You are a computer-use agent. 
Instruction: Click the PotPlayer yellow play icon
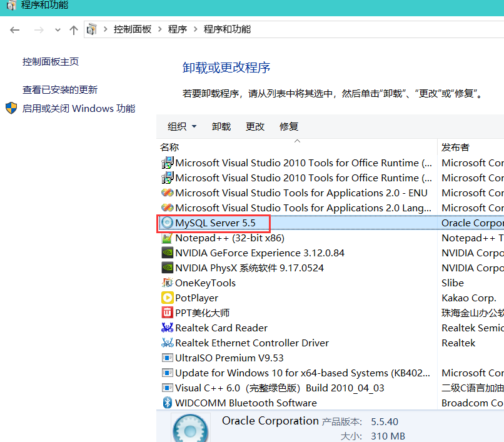point(167,298)
